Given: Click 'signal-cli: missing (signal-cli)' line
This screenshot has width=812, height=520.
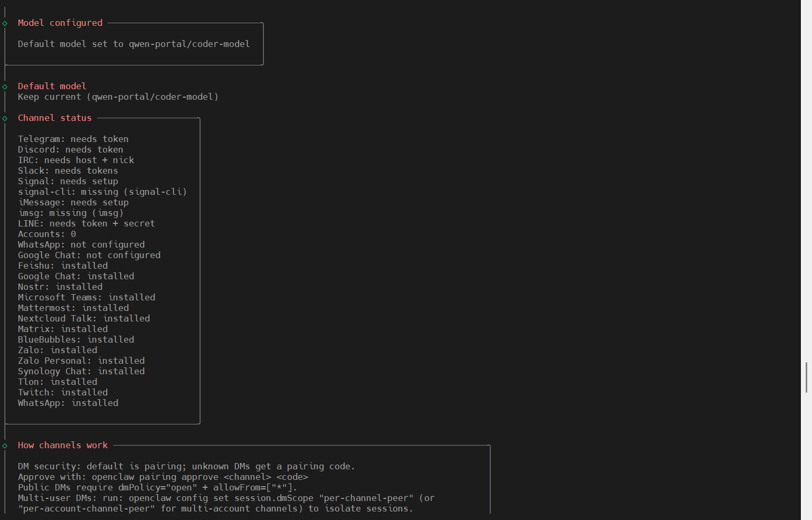Looking at the screenshot, I should [102, 192].
